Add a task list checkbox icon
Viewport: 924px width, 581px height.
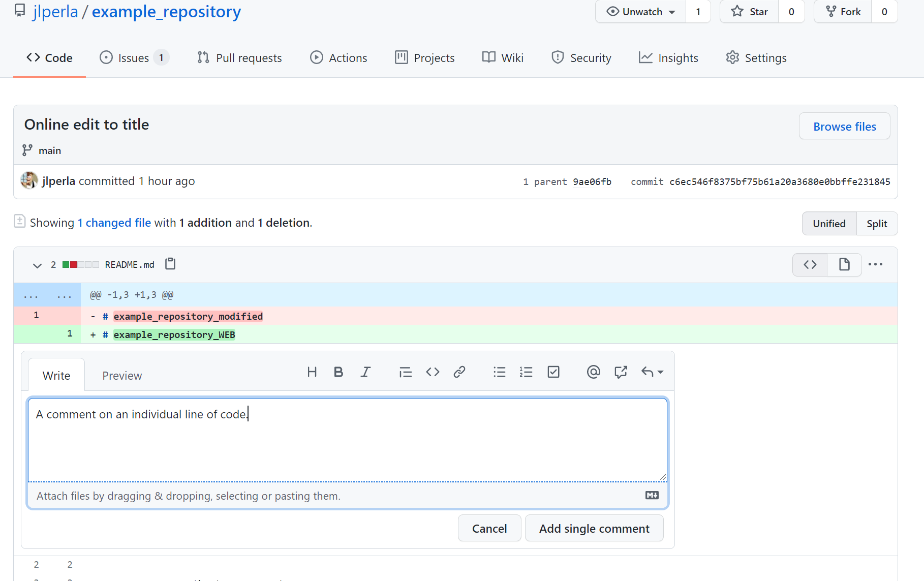(553, 372)
